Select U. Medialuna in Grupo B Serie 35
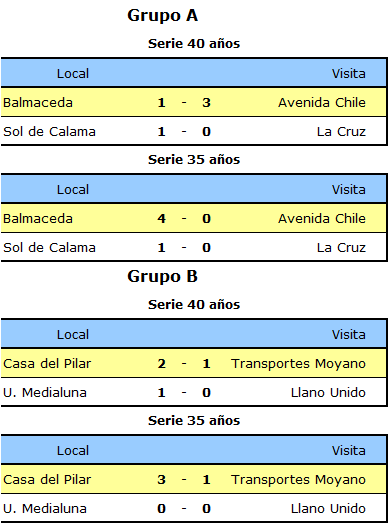Image resolution: width=388 pixels, height=523 pixels. click(x=45, y=509)
